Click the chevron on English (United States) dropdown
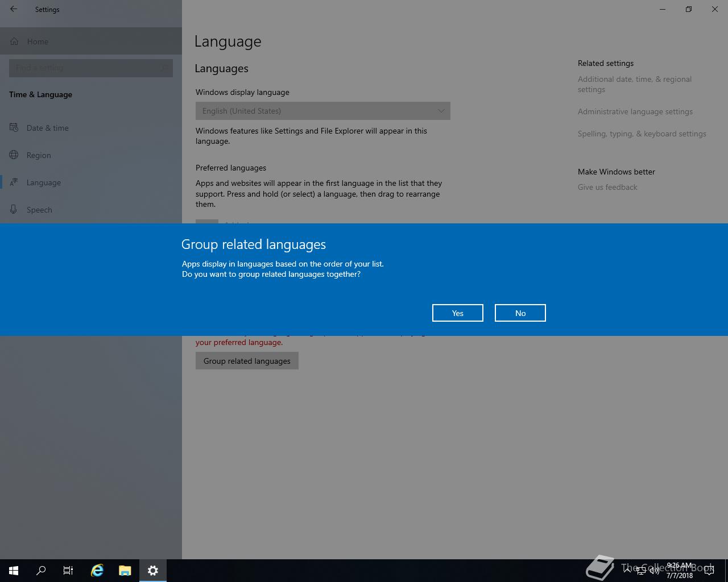 point(441,111)
